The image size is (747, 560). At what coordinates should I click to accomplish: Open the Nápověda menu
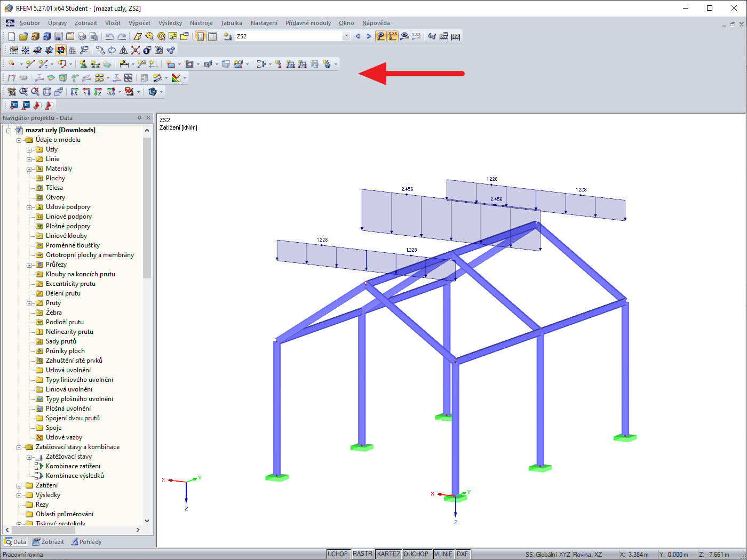click(376, 23)
